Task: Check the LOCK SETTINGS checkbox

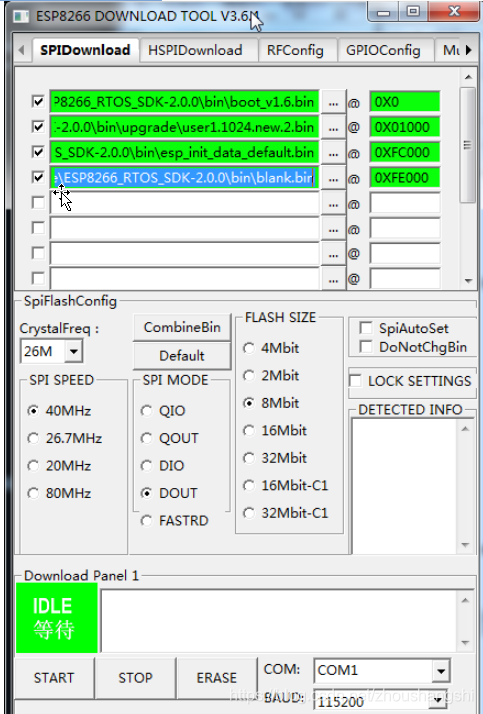Action: tap(355, 381)
